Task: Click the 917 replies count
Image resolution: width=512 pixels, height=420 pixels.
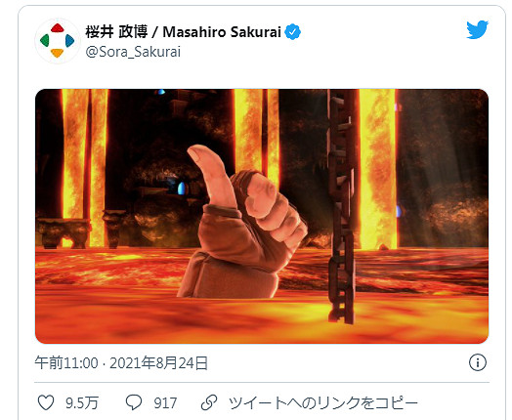Action: coord(165,403)
